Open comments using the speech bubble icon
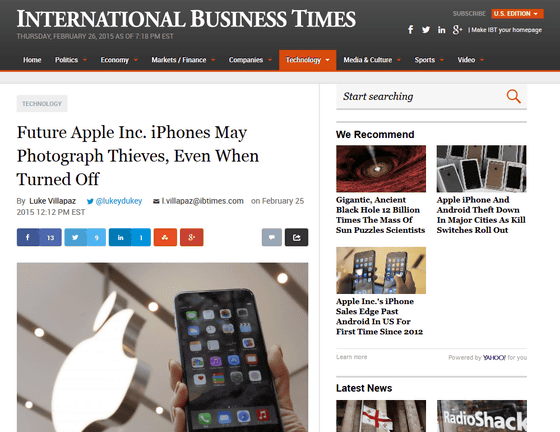560x432 pixels. (x=272, y=237)
